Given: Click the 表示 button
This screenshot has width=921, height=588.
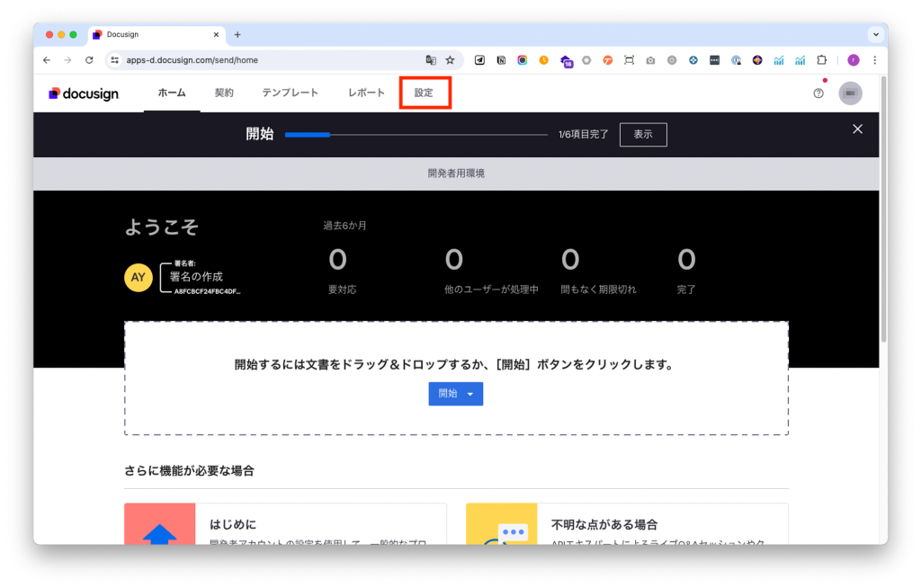Looking at the screenshot, I should click(x=642, y=134).
